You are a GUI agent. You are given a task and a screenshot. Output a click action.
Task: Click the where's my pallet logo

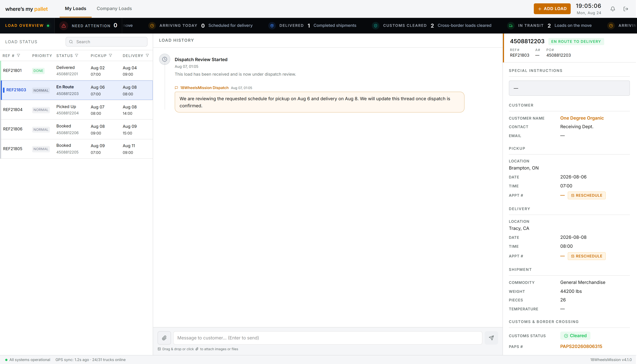coord(26,9)
